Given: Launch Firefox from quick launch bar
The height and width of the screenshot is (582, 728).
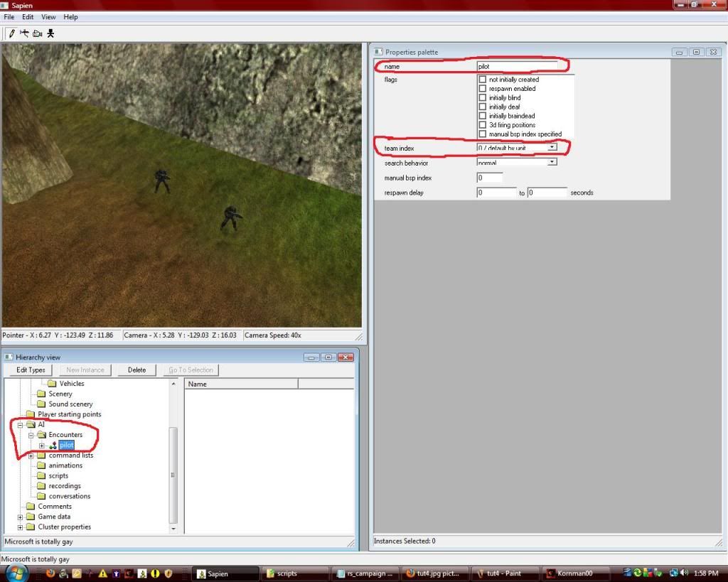Looking at the screenshot, I should (x=50, y=573).
